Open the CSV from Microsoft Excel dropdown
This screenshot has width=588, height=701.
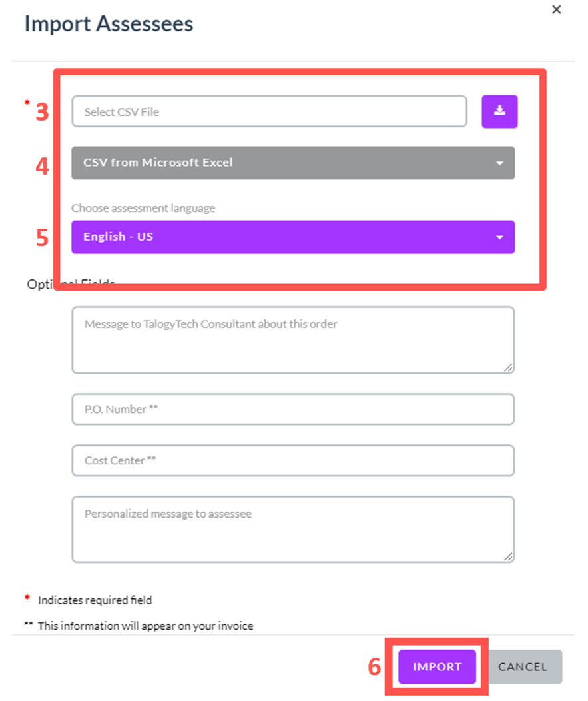pyautogui.click(x=293, y=163)
